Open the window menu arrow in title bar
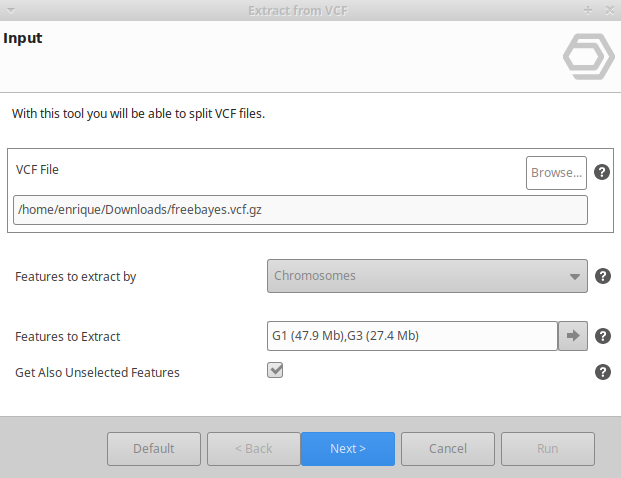Screen dimensions: 621x478 (10, 10)
